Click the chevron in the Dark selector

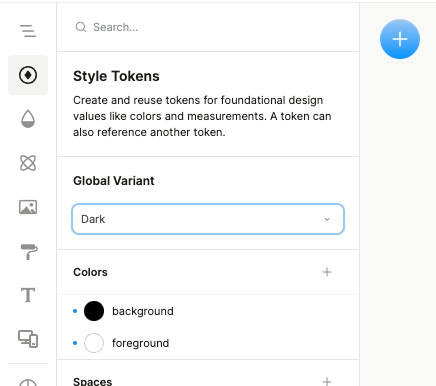pos(327,219)
